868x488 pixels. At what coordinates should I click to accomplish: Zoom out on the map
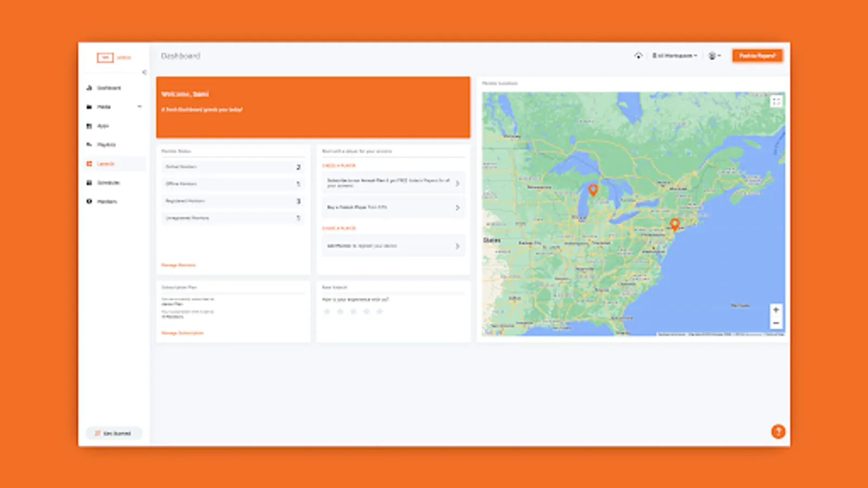(776, 323)
